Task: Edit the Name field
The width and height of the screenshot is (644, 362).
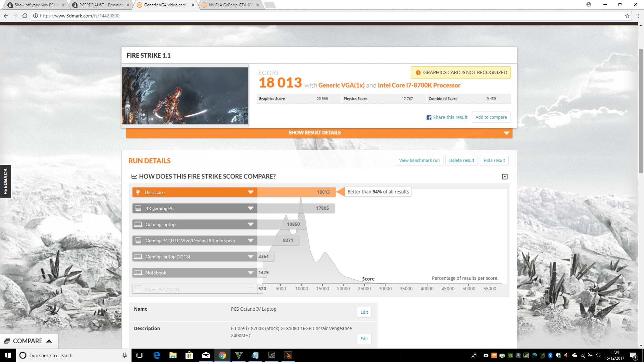Action: pos(364,312)
